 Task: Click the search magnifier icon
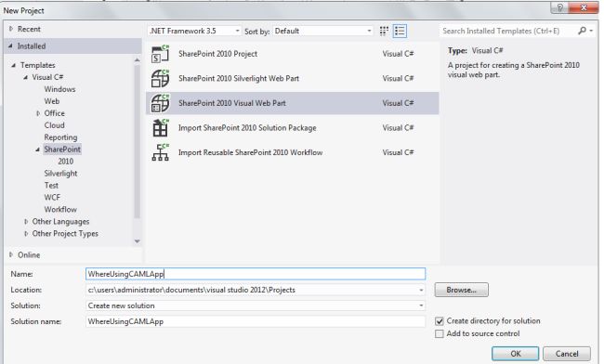coord(582,31)
